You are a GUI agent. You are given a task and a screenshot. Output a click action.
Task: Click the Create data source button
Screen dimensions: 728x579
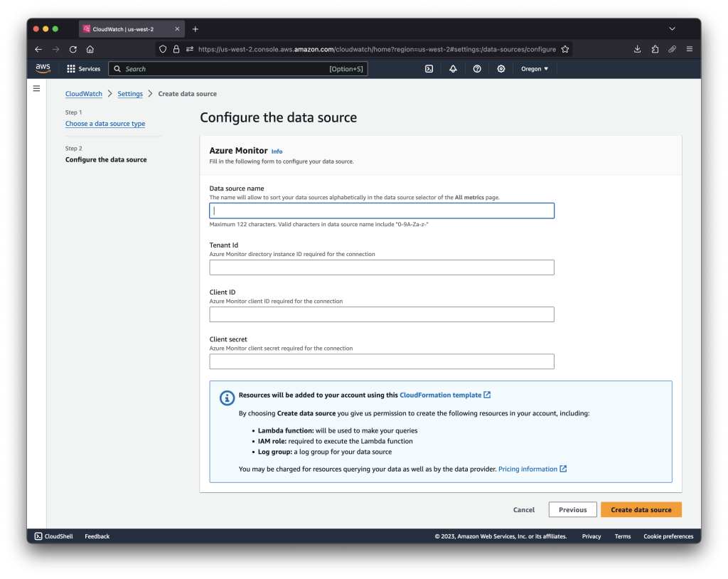tap(641, 509)
